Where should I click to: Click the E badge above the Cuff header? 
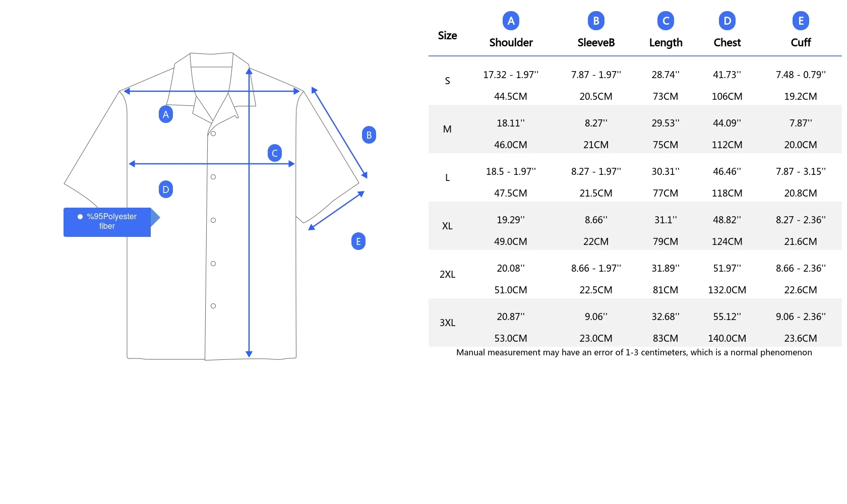(x=801, y=21)
